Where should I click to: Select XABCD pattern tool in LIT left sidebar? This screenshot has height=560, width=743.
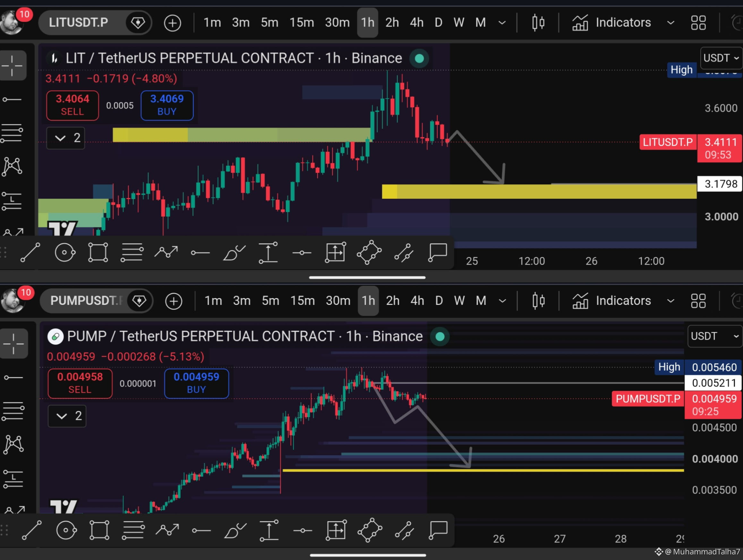tap(12, 166)
